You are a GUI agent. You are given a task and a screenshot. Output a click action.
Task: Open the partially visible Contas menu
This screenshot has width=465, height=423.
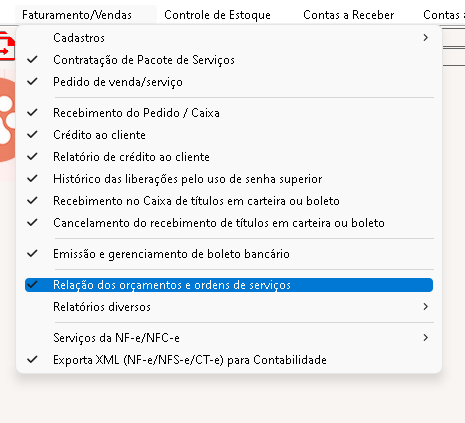[x=444, y=15]
